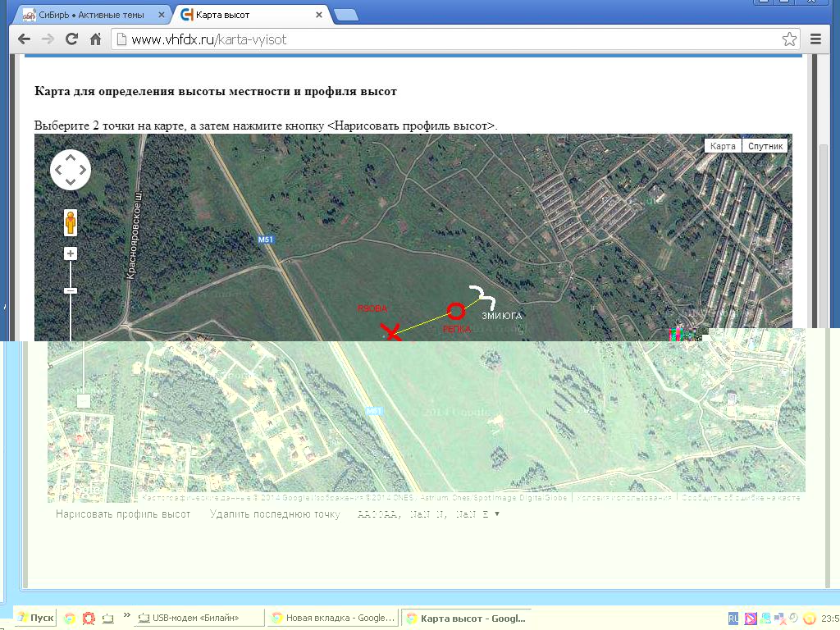Switch map to Спутник satellite view
Viewport: 840px width, 630px height.
coord(765,146)
